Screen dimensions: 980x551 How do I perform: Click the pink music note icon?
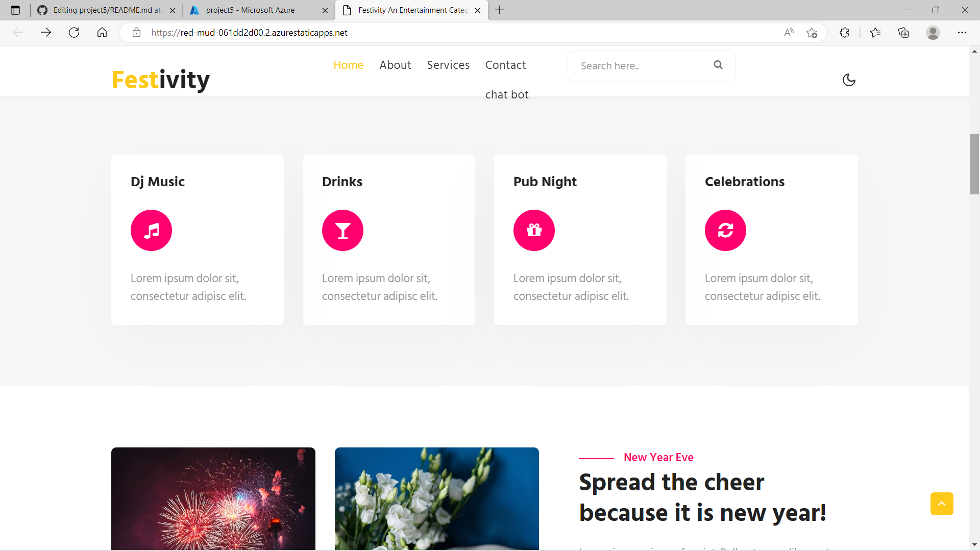[x=151, y=231]
